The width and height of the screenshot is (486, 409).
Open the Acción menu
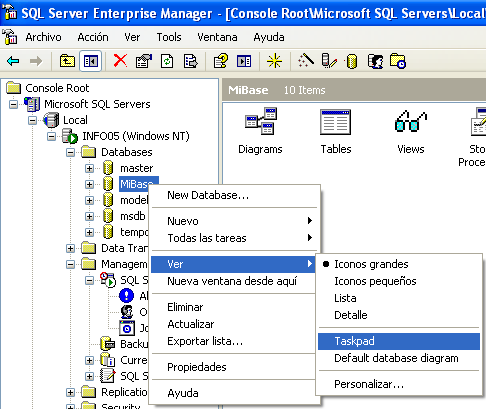[93, 37]
